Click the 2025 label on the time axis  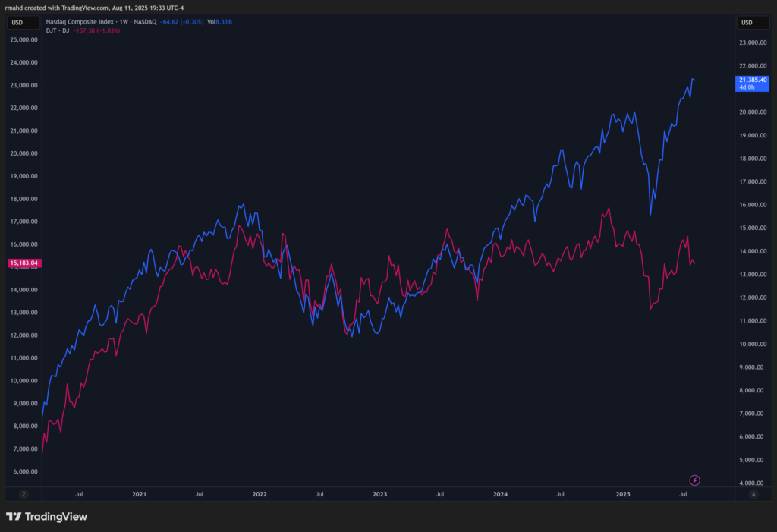pos(622,494)
